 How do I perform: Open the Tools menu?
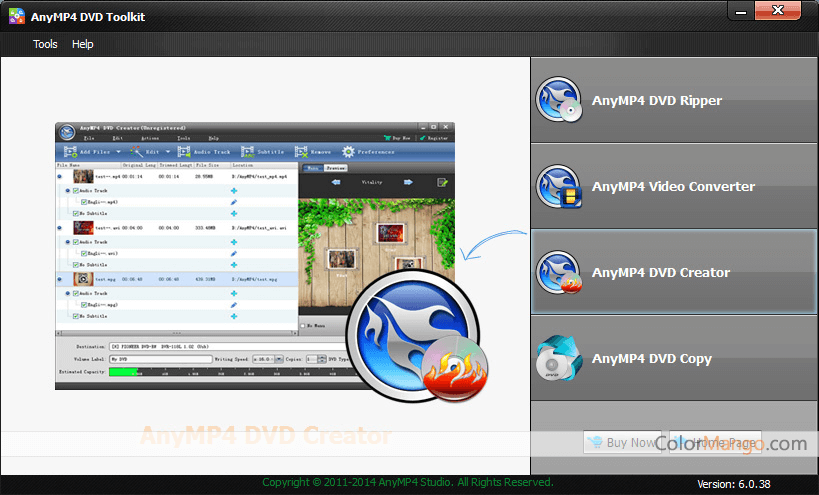[45, 44]
